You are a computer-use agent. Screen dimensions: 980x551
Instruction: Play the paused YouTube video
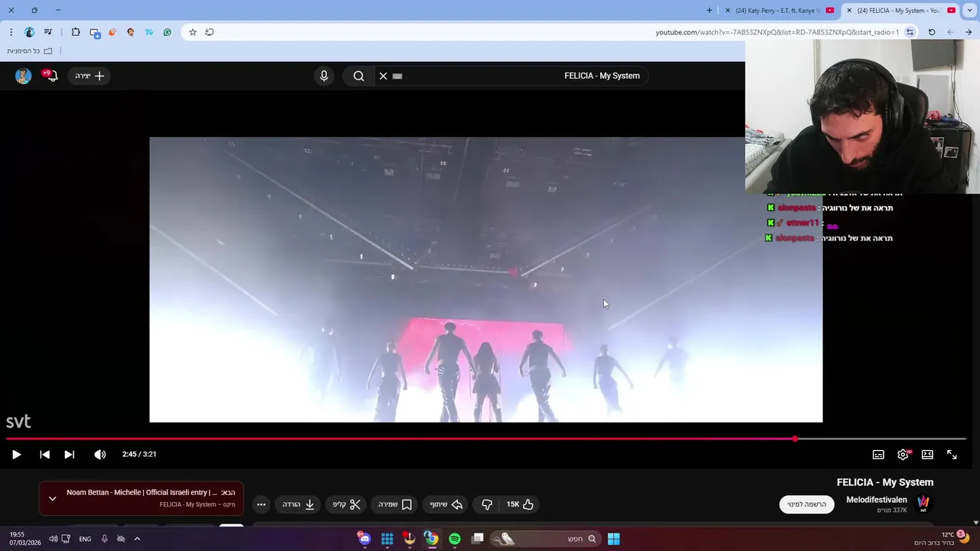16,455
